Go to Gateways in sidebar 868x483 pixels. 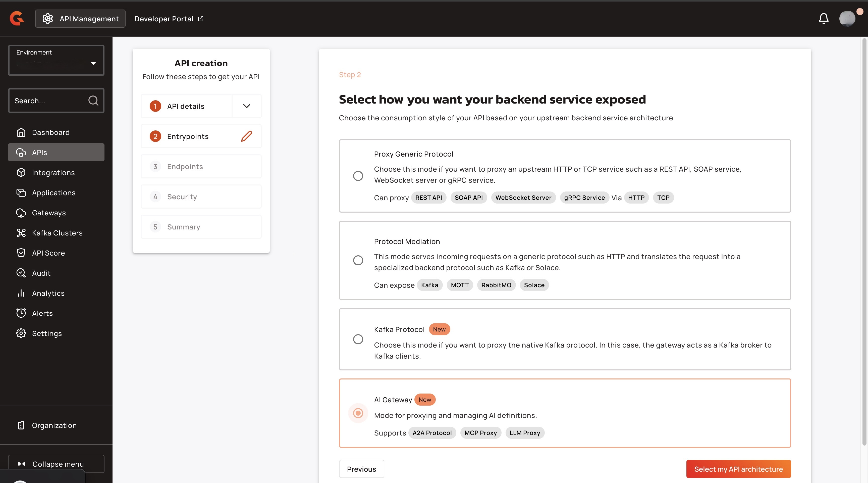[48, 213]
